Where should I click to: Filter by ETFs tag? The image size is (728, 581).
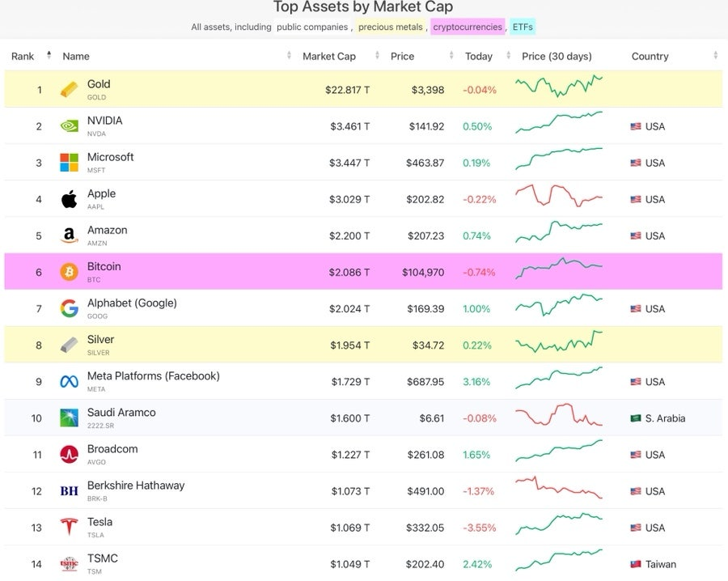(x=523, y=27)
